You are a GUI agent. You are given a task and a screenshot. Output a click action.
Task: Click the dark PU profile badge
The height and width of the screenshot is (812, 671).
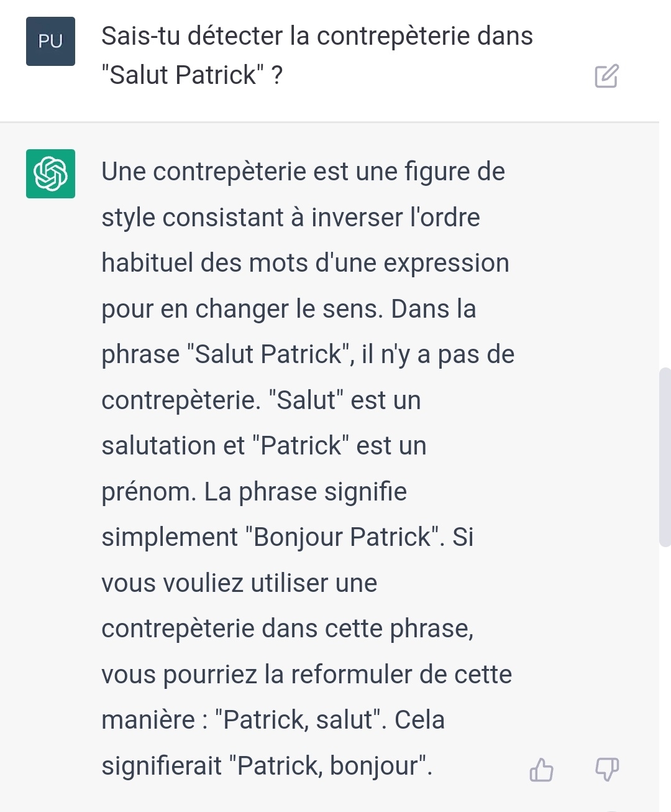(50, 41)
